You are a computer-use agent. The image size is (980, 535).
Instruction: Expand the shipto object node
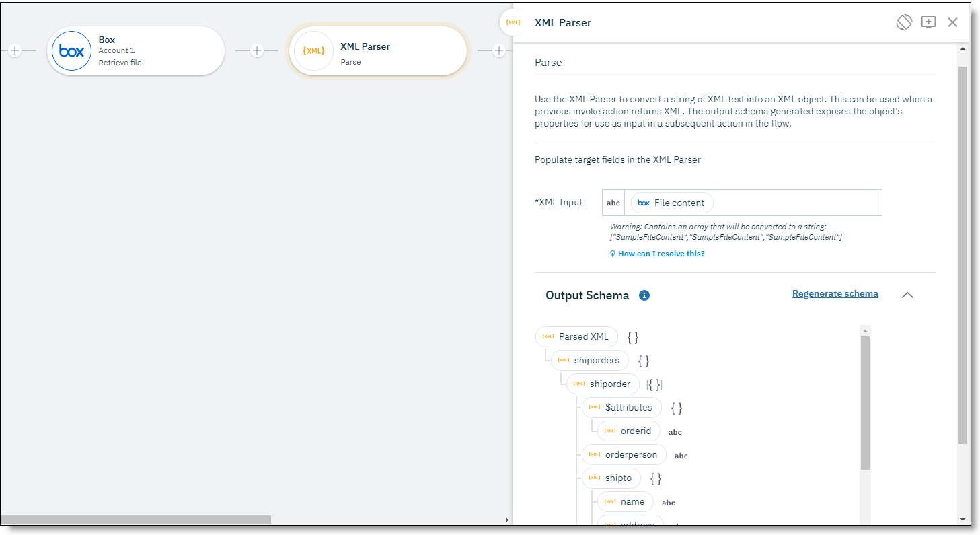point(611,478)
